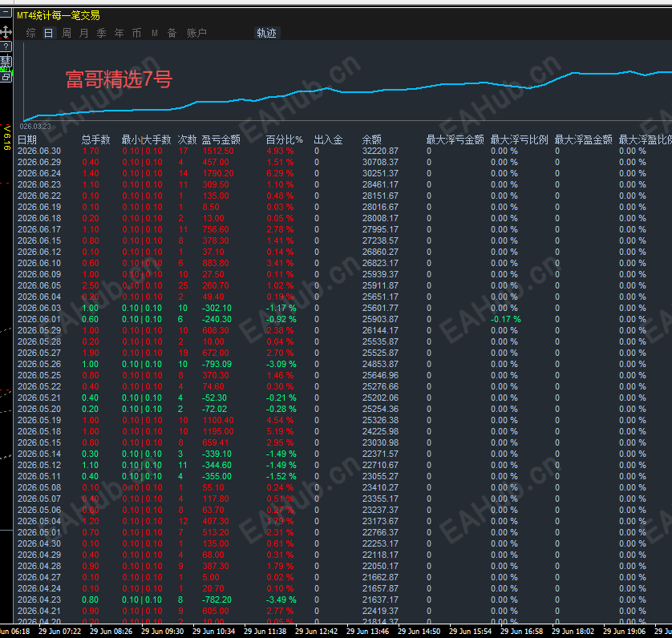Click the 最大浮亏金额 column header

pos(455,139)
